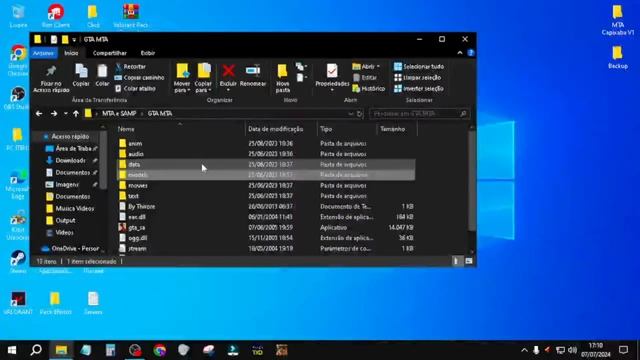Go up one folder level
This screenshot has width=640, height=360.
76,113
